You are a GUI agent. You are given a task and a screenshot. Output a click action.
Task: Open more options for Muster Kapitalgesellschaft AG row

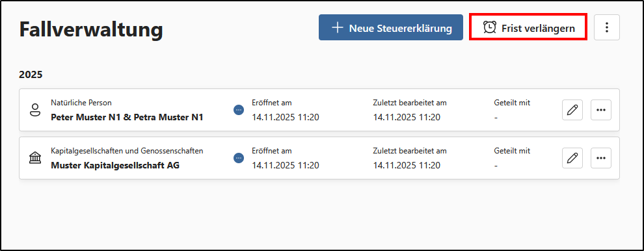coord(601,158)
